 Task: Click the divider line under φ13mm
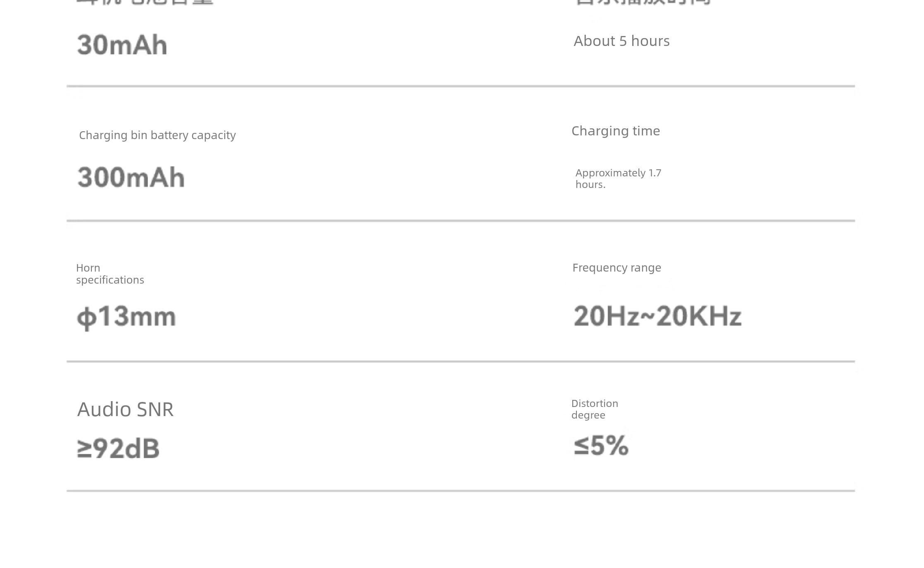click(461, 361)
